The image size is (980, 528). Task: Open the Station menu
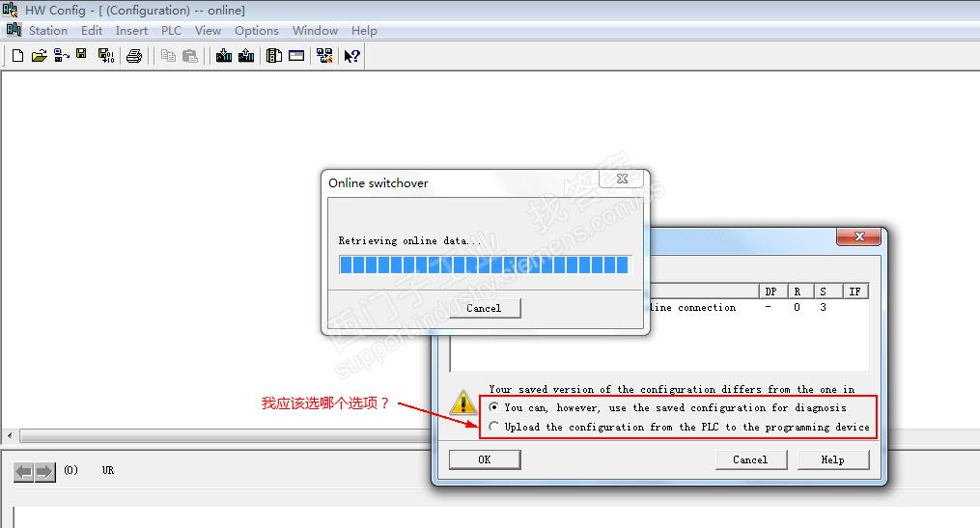(48, 31)
